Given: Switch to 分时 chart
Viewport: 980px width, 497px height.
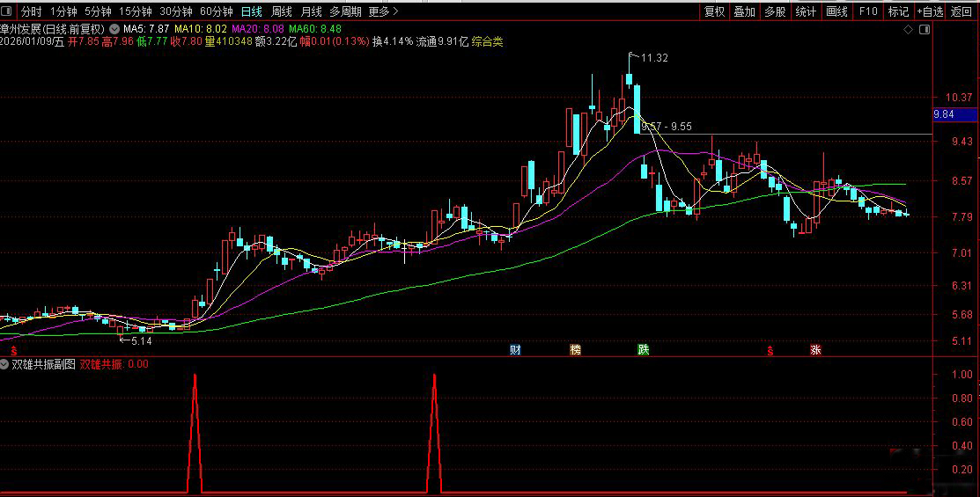Looking at the screenshot, I should (x=31, y=11).
